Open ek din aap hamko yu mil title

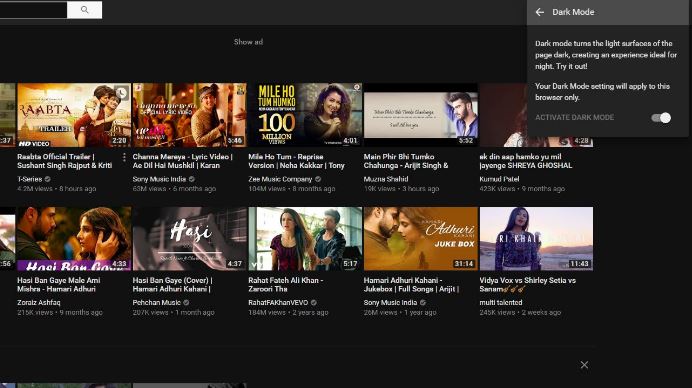[526, 161]
